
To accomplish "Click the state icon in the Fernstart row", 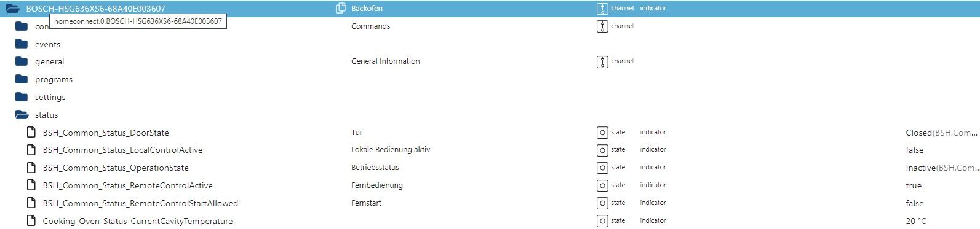I will (x=602, y=203).
